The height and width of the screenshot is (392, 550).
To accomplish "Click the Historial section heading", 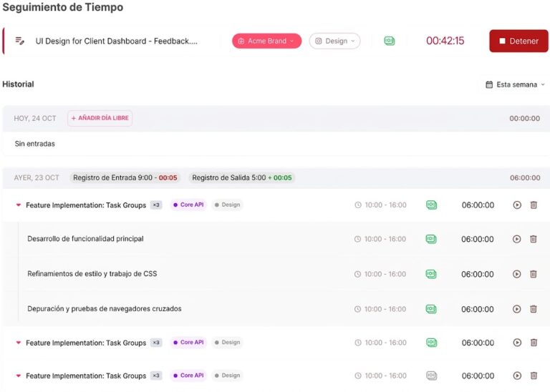I will coord(18,84).
